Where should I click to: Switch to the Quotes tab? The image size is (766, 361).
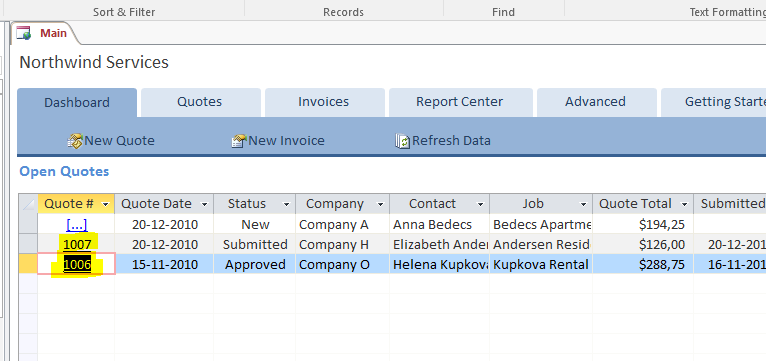coord(200,102)
